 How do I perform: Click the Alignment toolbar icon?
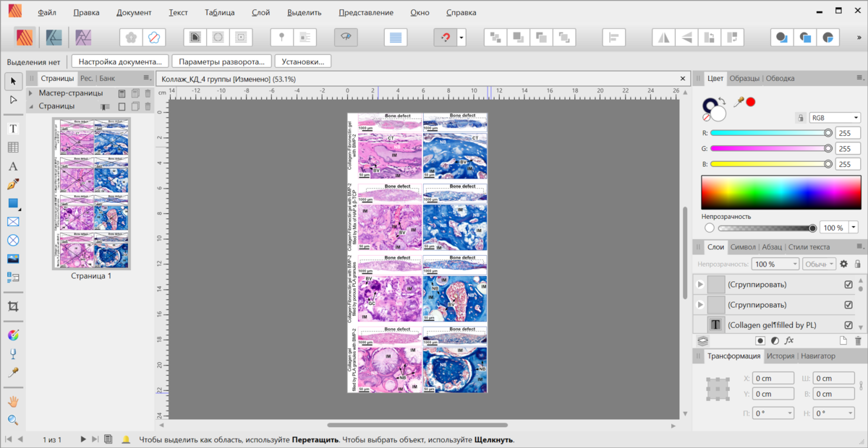point(614,37)
